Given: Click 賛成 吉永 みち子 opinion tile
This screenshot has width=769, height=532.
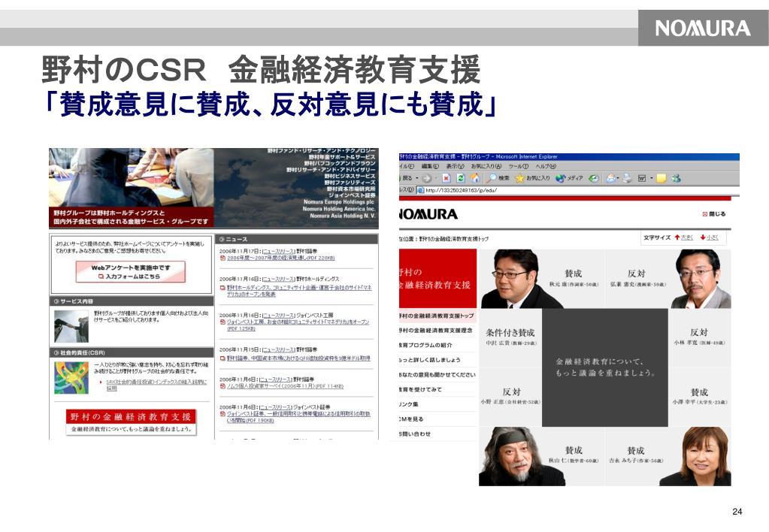Looking at the screenshot, I should 668,457.
